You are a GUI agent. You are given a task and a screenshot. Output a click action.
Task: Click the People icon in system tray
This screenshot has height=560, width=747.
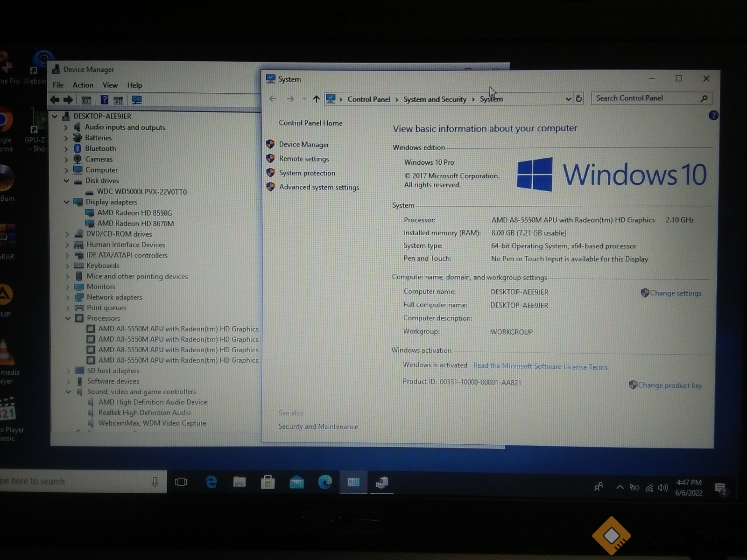click(599, 487)
